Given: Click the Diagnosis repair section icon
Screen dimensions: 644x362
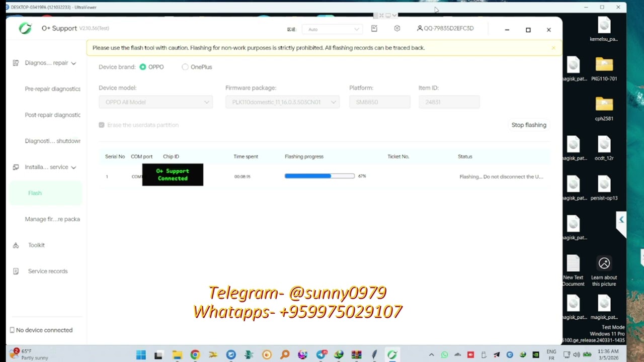Looking at the screenshot, I should point(16,63).
